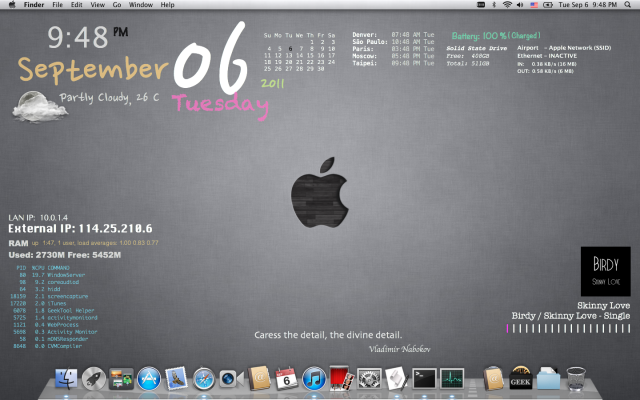Open iCal calendar icon showing 6
Image resolution: width=640 pixels, height=400 pixels.
coord(286,379)
